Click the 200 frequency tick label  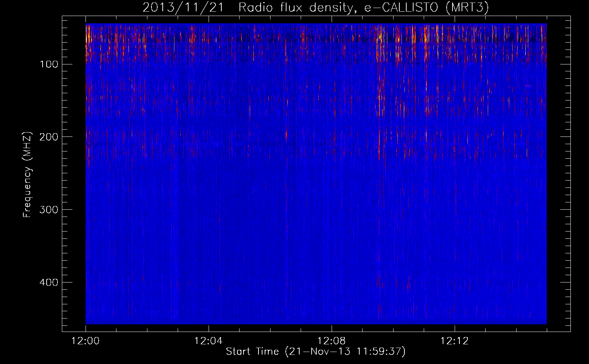(x=49, y=137)
